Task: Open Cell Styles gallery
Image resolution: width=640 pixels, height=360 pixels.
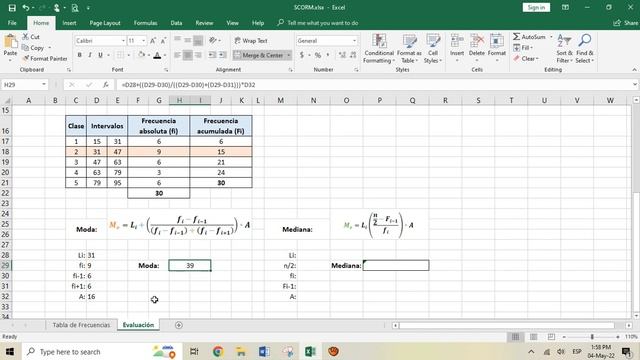Action: [433, 49]
